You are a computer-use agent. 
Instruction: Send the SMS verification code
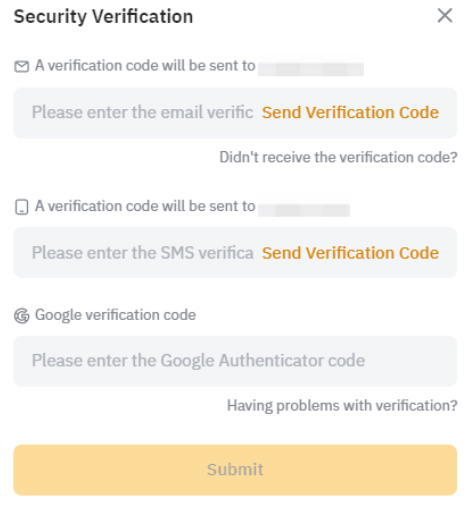[350, 253]
